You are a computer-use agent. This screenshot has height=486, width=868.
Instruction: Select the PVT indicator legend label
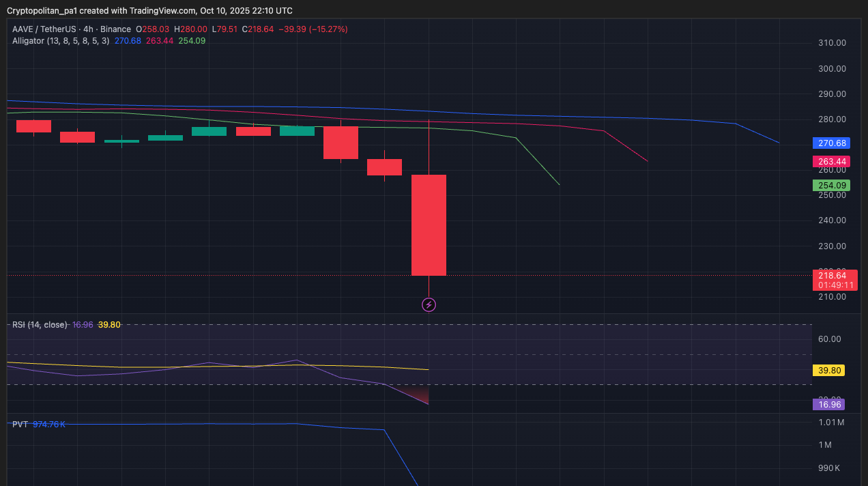[x=20, y=425]
